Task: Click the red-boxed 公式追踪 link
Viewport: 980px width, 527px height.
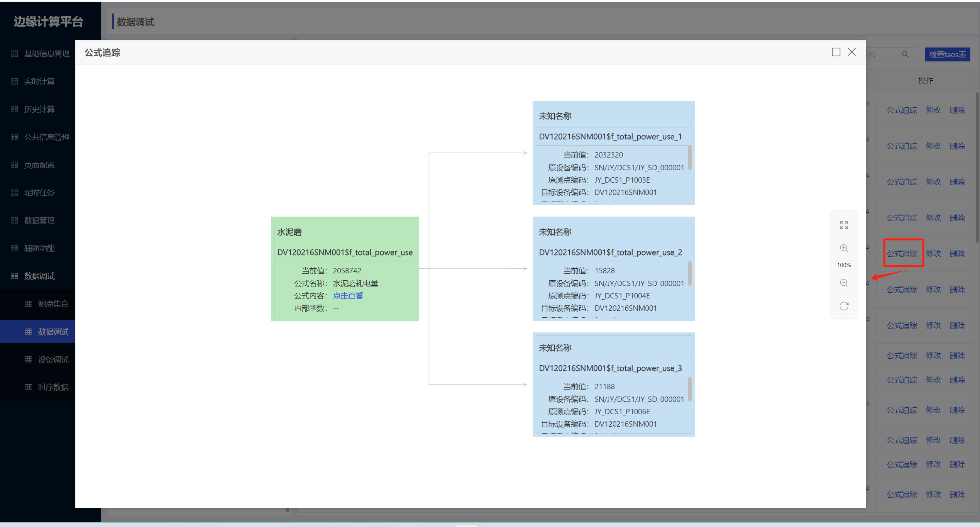Action: (x=902, y=254)
